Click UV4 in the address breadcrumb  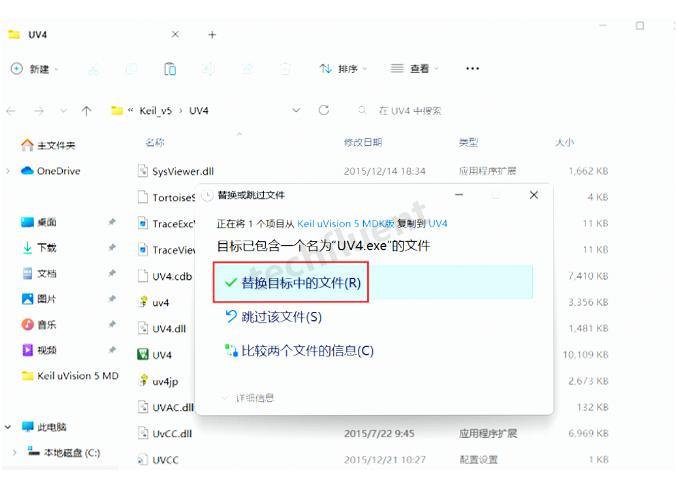click(199, 111)
